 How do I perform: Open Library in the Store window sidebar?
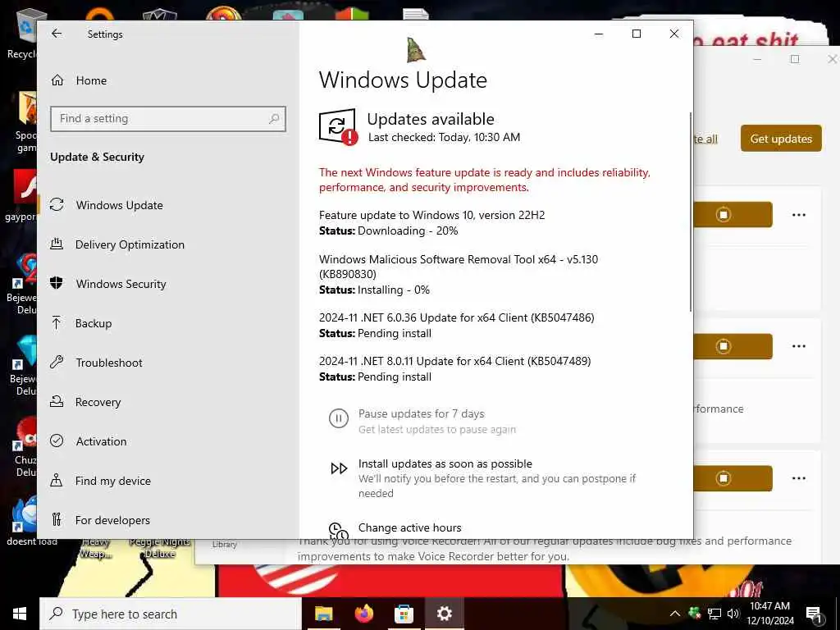click(225, 545)
